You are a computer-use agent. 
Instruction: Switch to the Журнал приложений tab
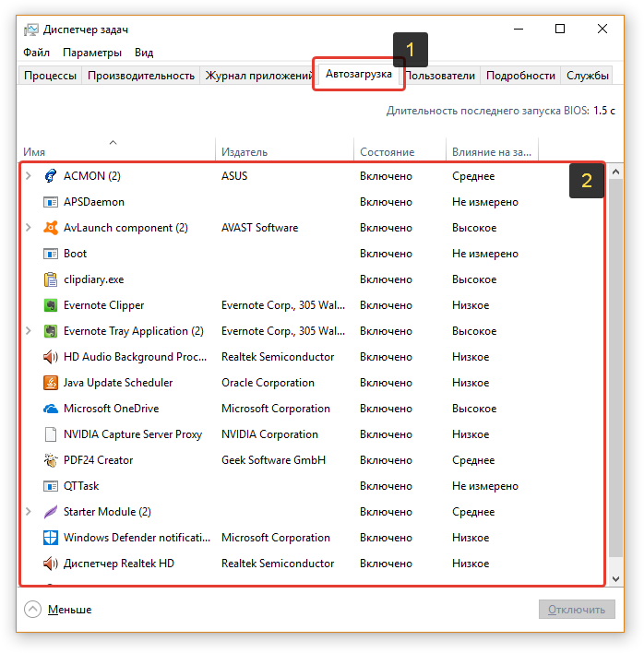click(x=256, y=76)
